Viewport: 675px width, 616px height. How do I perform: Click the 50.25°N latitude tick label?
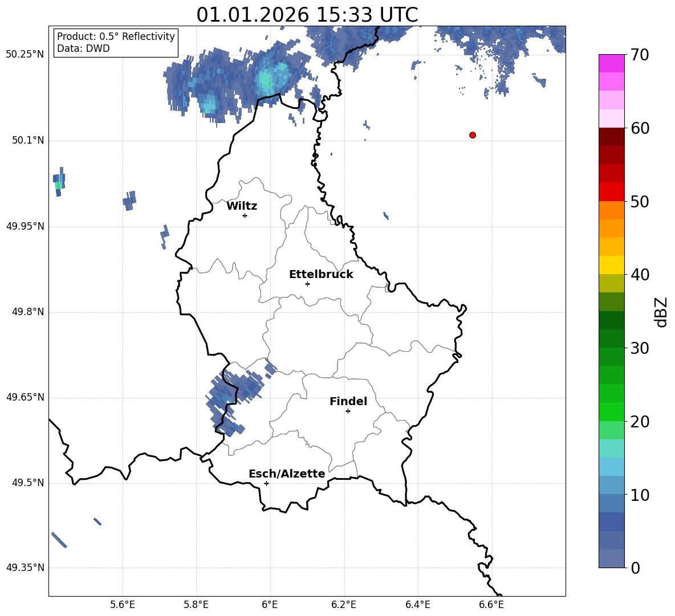[25, 55]
